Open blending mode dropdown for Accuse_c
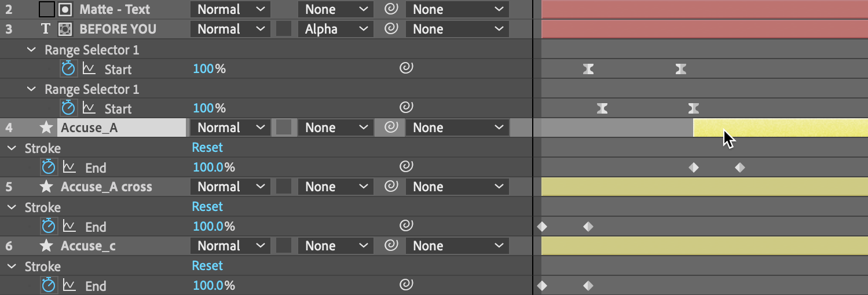This screenshot has width=868, height=295. pyautogui.click(x=230, y=246)
